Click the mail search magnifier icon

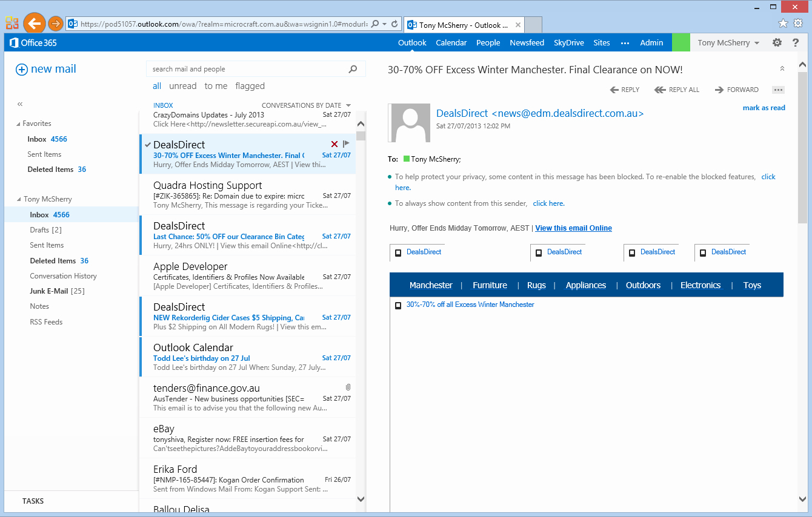(x=353, y=69)
